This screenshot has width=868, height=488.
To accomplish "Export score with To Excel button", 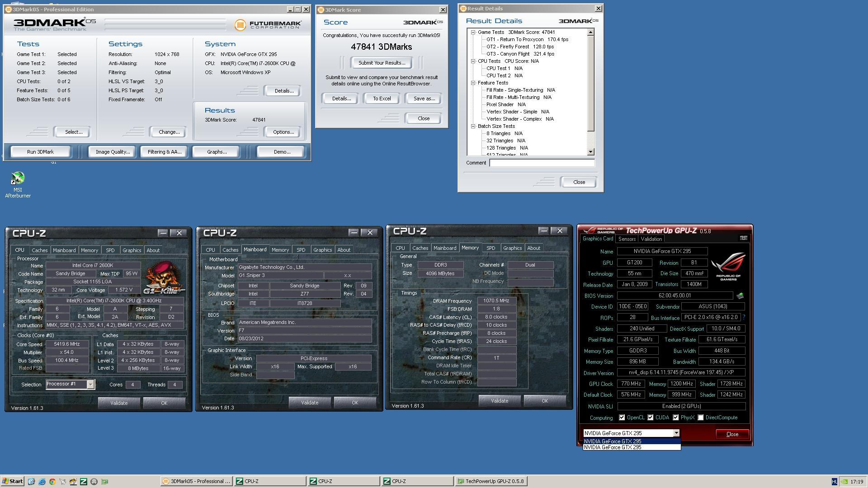I will [382, 99].
